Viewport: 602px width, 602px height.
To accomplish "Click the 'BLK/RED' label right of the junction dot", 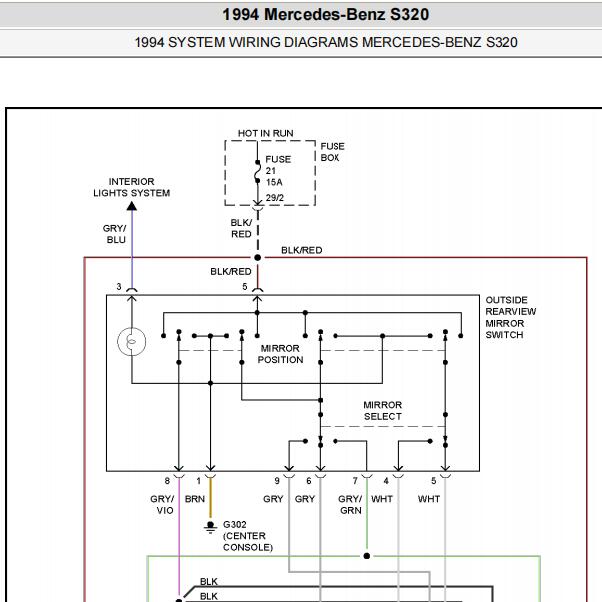I will [x=302, y=250].
